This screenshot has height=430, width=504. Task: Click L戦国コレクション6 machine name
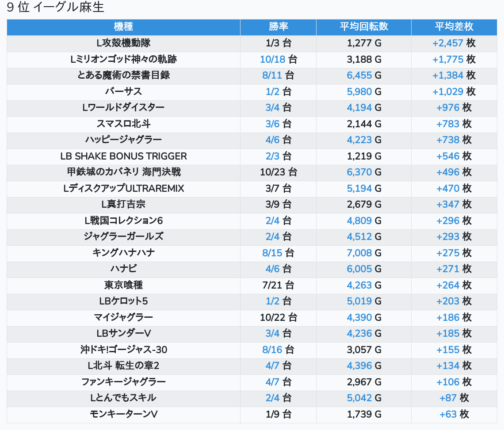tap(123, 221)
